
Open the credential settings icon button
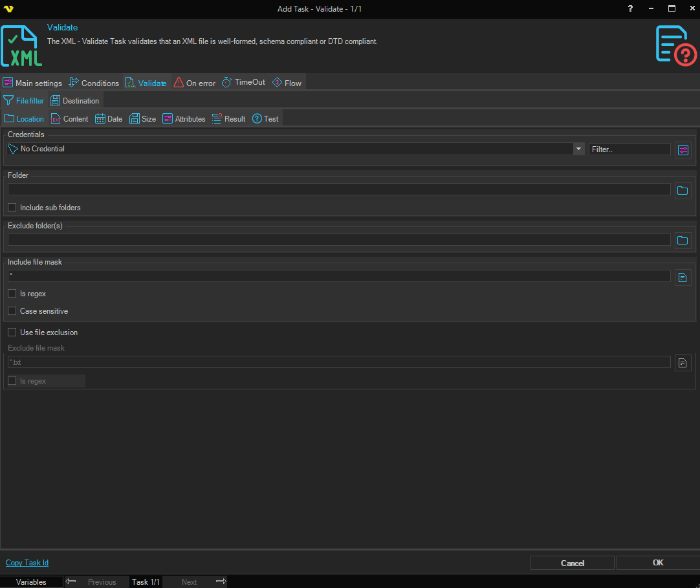(683, 150)
